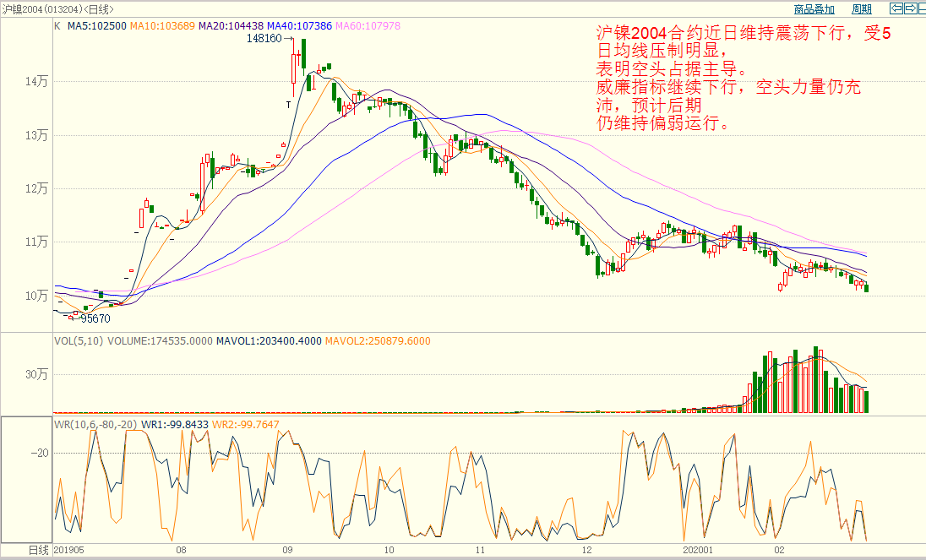Click the pink MA60:107978 label
Viewport: 926px width, 560px height.
(368, 26)
